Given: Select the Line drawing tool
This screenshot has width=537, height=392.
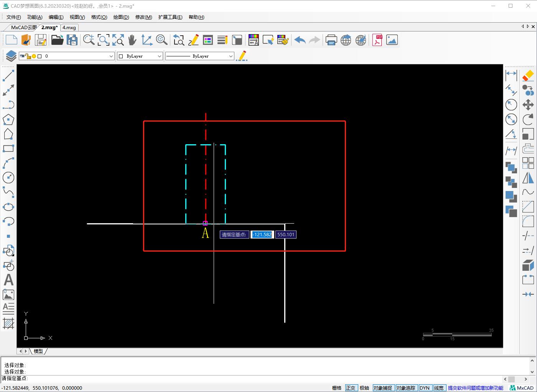Looking at the screenshot, I should (x=8, y=75).
